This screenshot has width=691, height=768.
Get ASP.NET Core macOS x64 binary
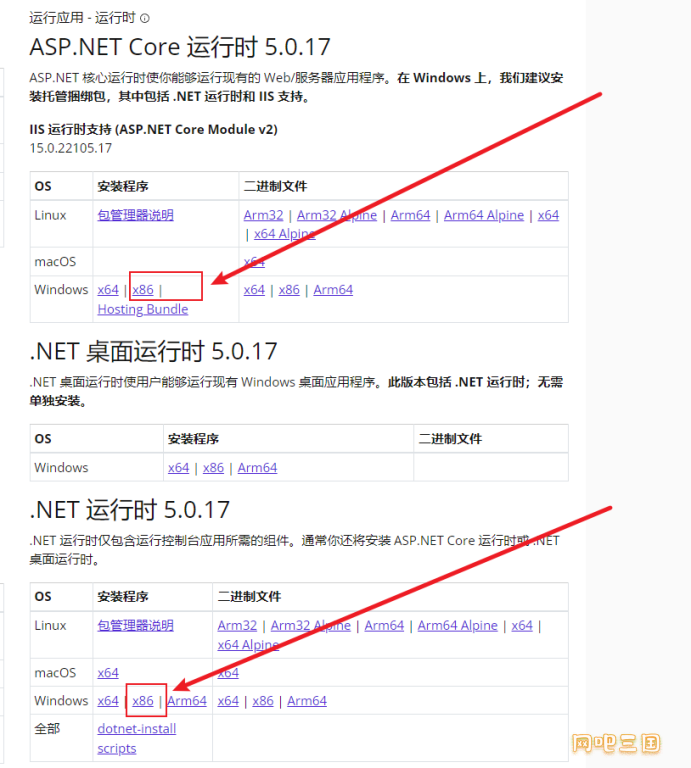[254, 262]
